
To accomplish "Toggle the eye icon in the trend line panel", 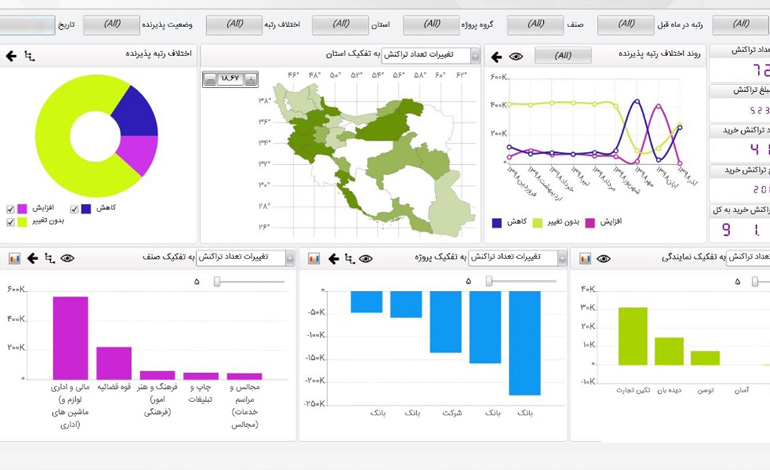I will [x=516, y=57].
